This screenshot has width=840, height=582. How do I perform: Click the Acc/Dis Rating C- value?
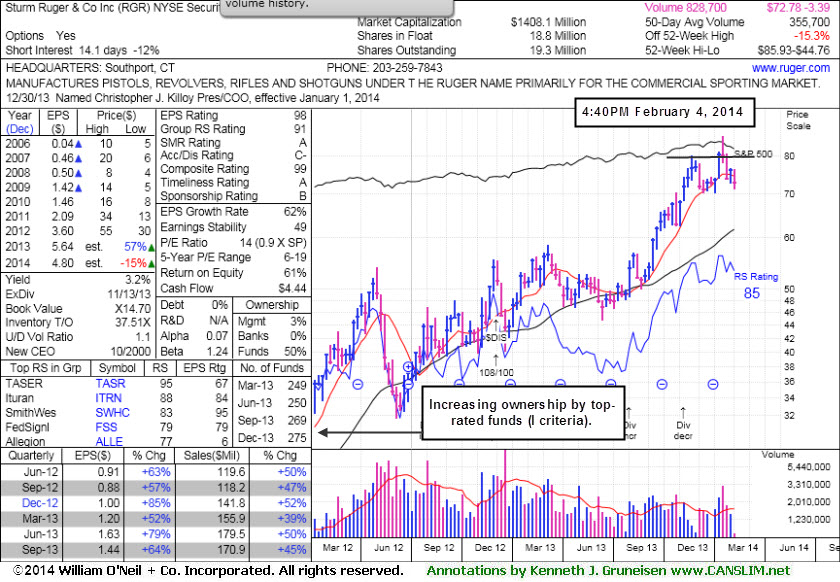[x=301, y=155]
